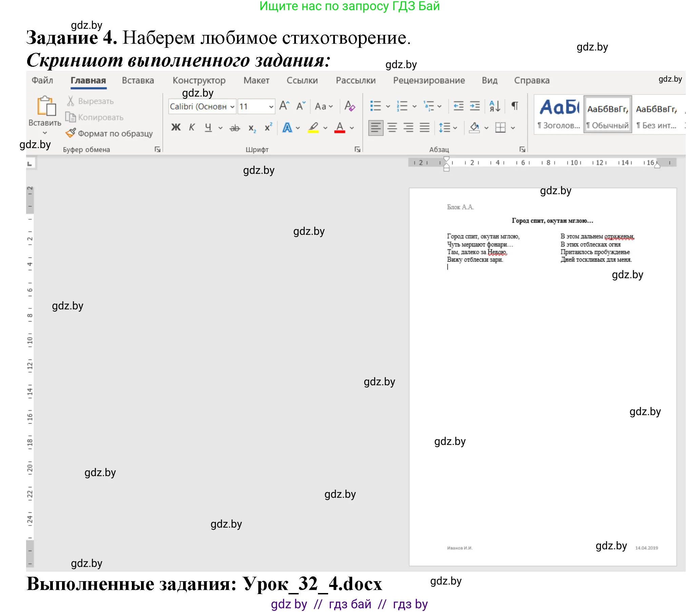The width and height of the screenshot is (700, 612).
Task: Click the Sort А-Я icon
Action: tap(494, 106)
